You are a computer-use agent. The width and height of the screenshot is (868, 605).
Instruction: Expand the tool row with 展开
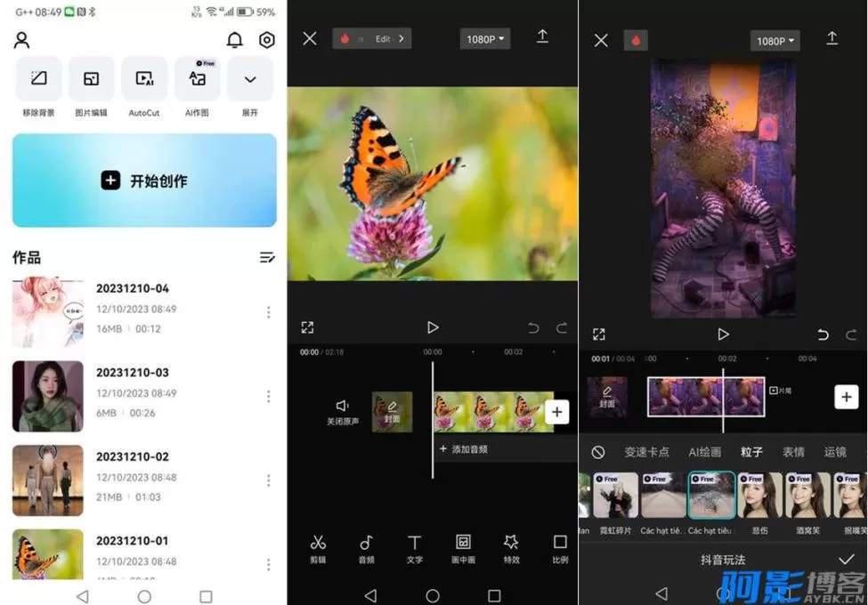point(250,80)
